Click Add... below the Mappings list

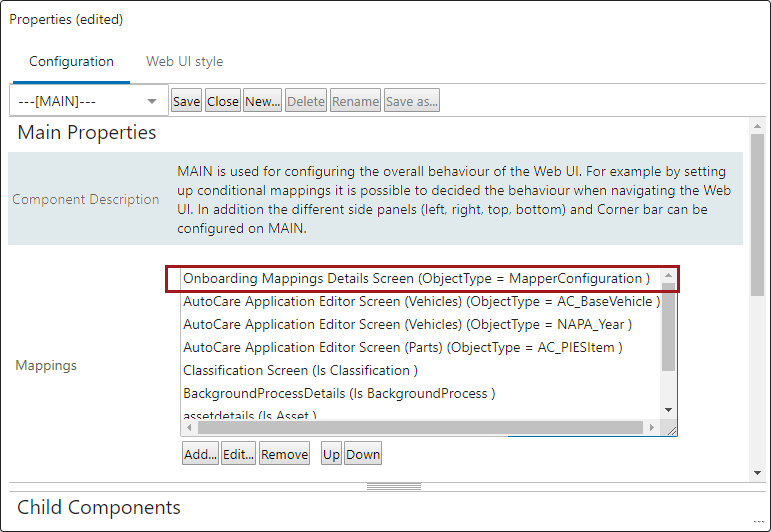click(x=200, y=454)
